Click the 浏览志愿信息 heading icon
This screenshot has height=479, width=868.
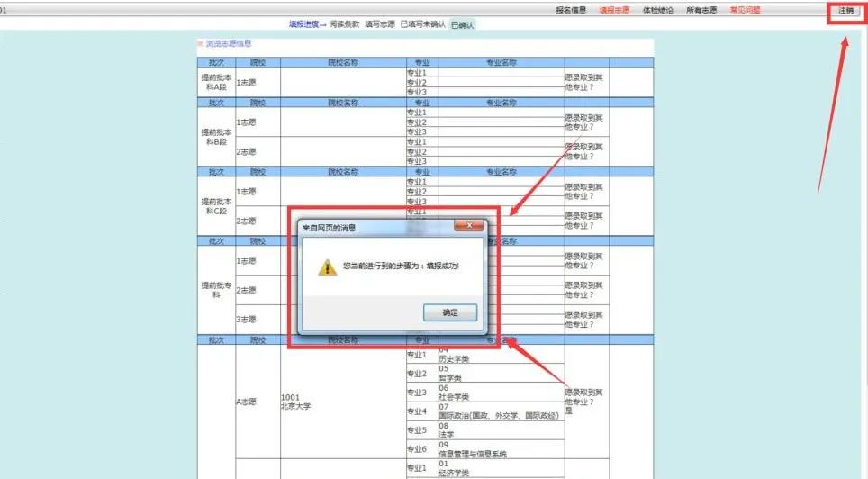tap(200, 43)
